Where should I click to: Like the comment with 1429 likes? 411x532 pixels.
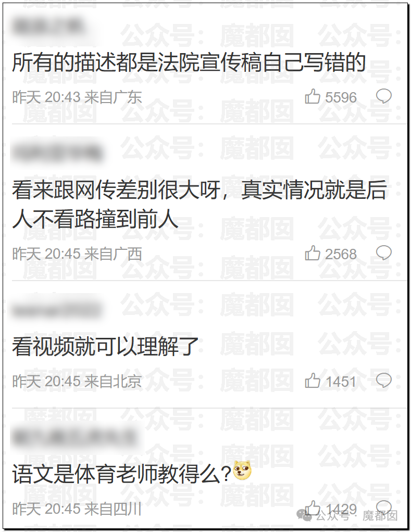(x=312, y=508)
